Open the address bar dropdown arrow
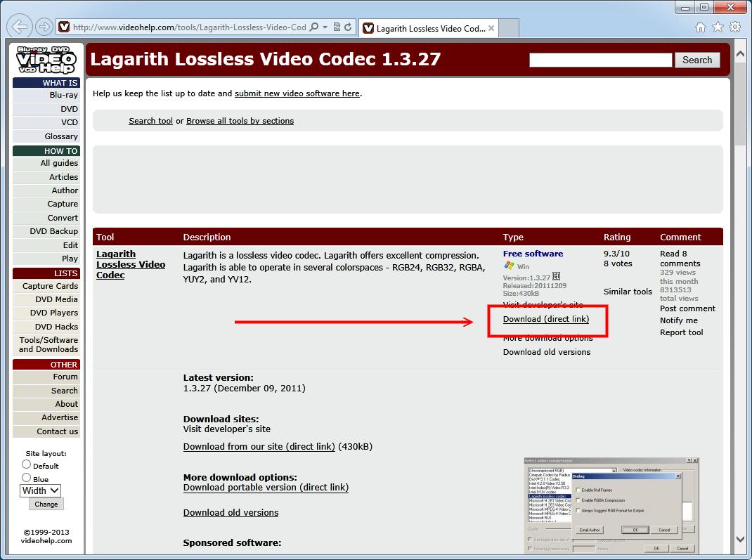Viewport: 752px width, 560px height. tap(325, 27)
